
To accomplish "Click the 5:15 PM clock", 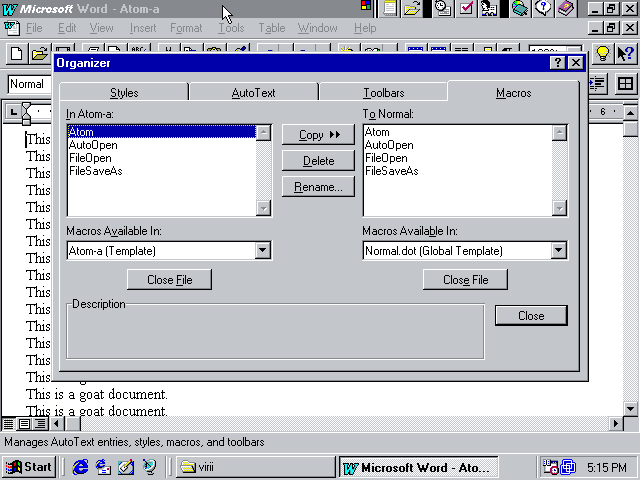I will click(607, 467).
